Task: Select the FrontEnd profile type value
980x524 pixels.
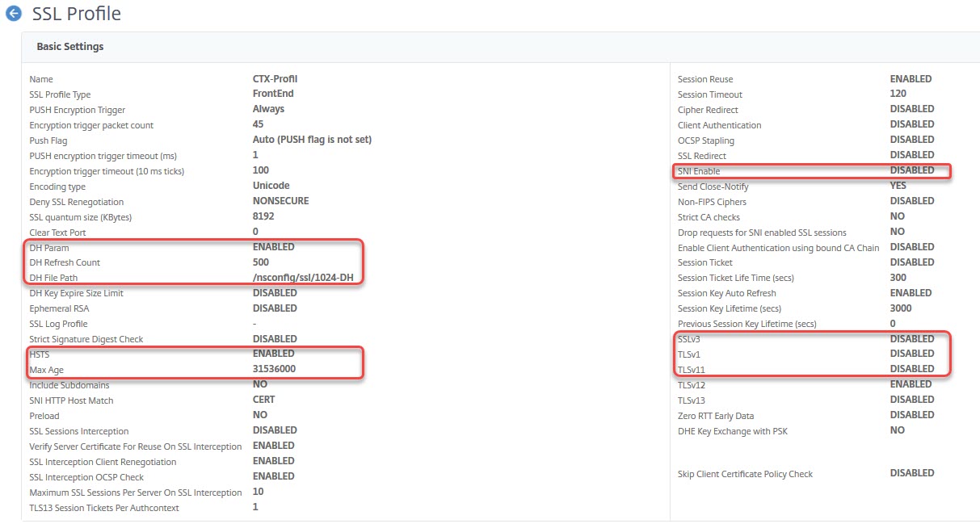Action: (x=273, y=94)
